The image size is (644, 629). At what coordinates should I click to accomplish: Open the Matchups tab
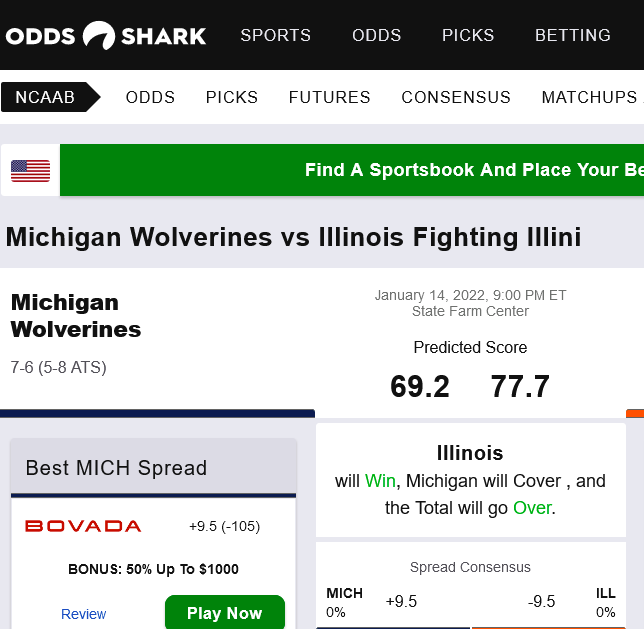[x=589, y=97]
